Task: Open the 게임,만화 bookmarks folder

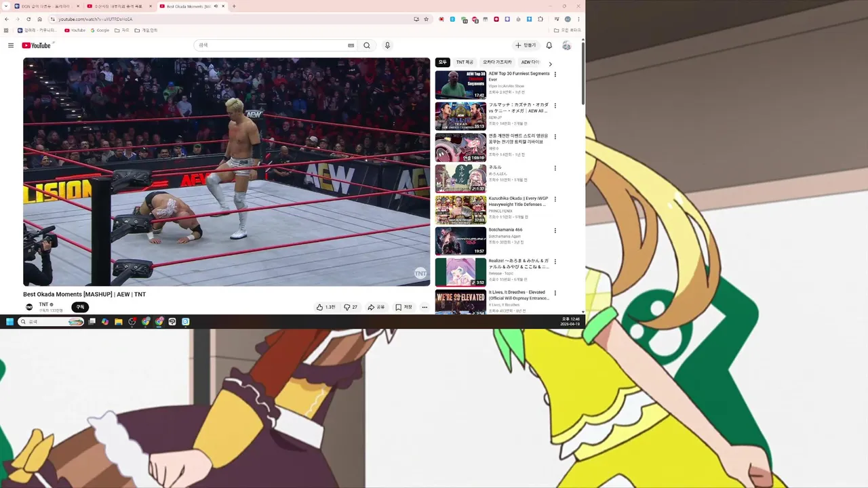Action: pyautogui.click(x=146, y=30)
